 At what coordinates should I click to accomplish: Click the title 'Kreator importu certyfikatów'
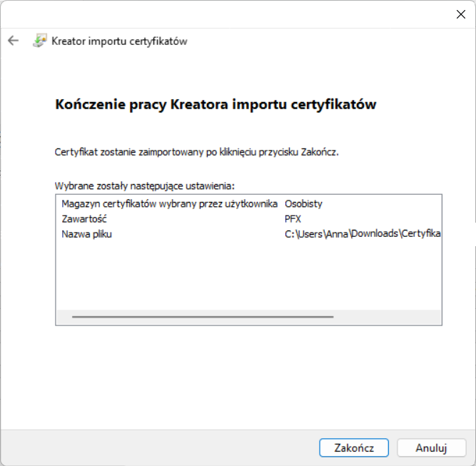coord(119,41)
